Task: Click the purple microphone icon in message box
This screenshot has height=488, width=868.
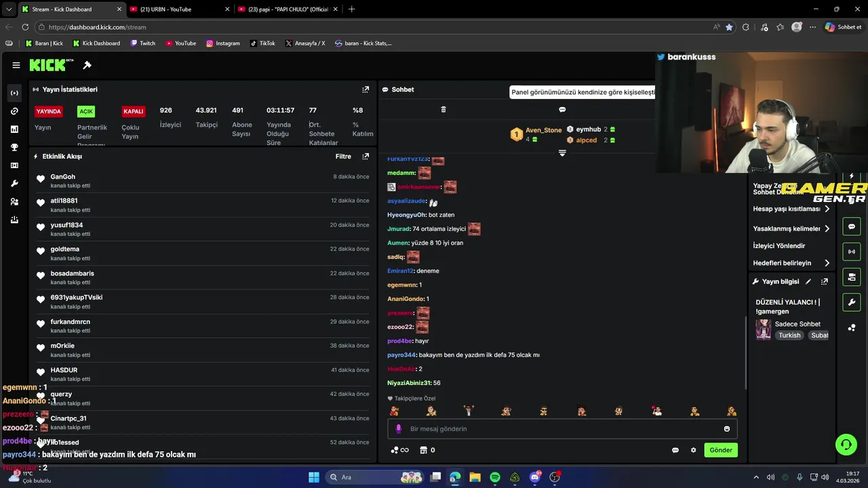Action: click(399, 428)
